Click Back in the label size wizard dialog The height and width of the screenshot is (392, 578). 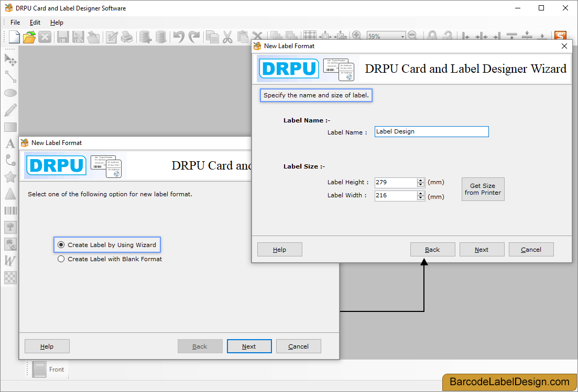pos(433,250)
